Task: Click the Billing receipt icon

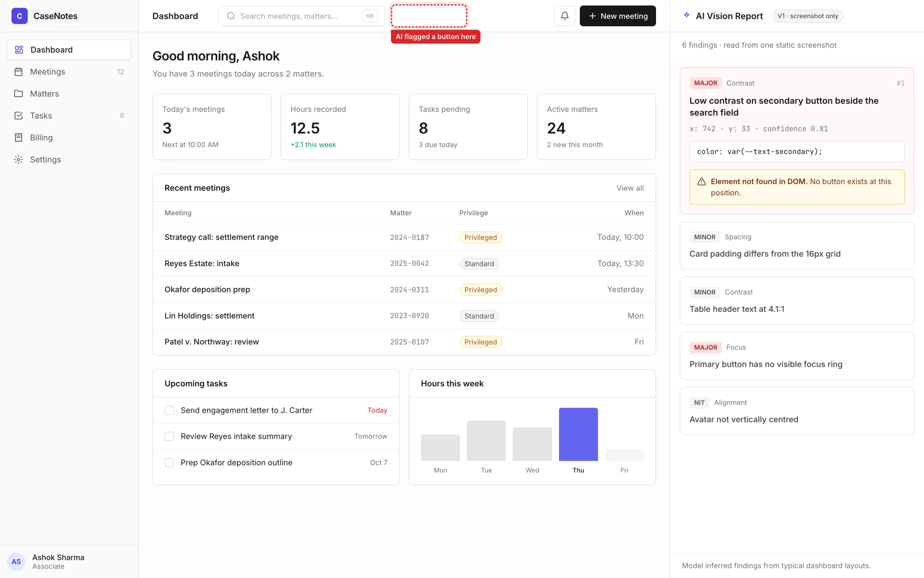Action: [x=18, y=138]
